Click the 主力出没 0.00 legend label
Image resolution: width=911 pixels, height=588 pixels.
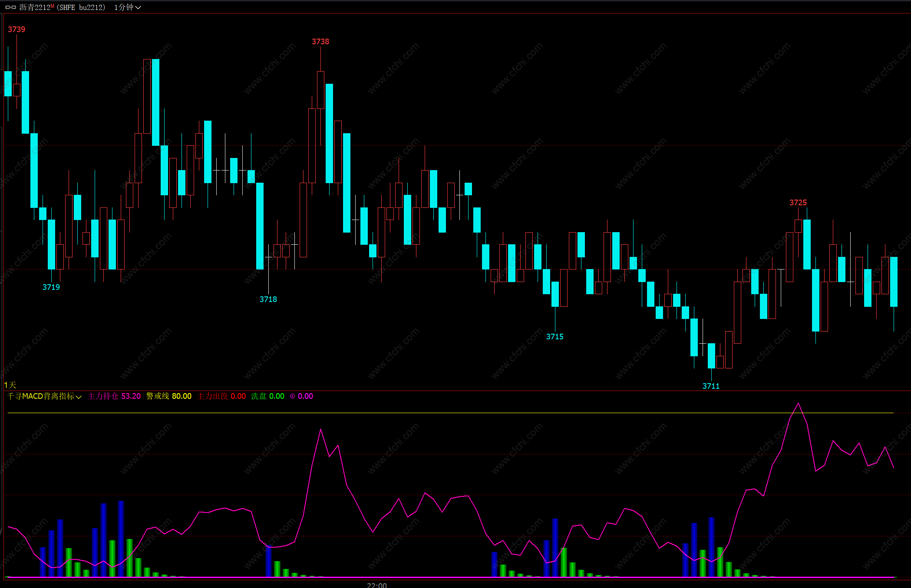click(221, 396)
